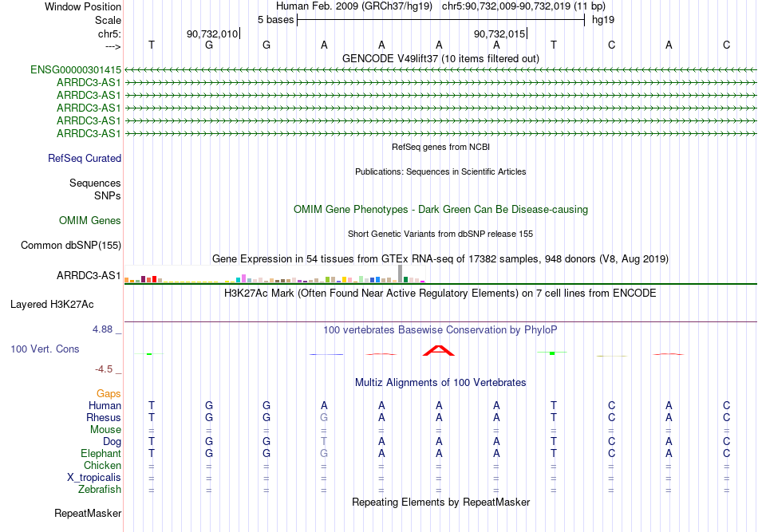
Task: Select the X_tropicalis alignment row label
Action: pyautogui.click(x=94, y=478)
